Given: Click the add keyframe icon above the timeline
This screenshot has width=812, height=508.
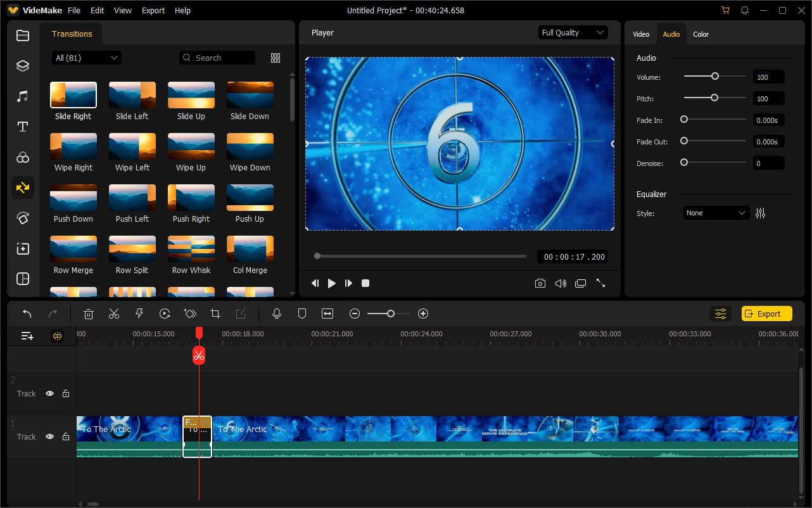Looking at the screenshot, I should coord(190,313).
